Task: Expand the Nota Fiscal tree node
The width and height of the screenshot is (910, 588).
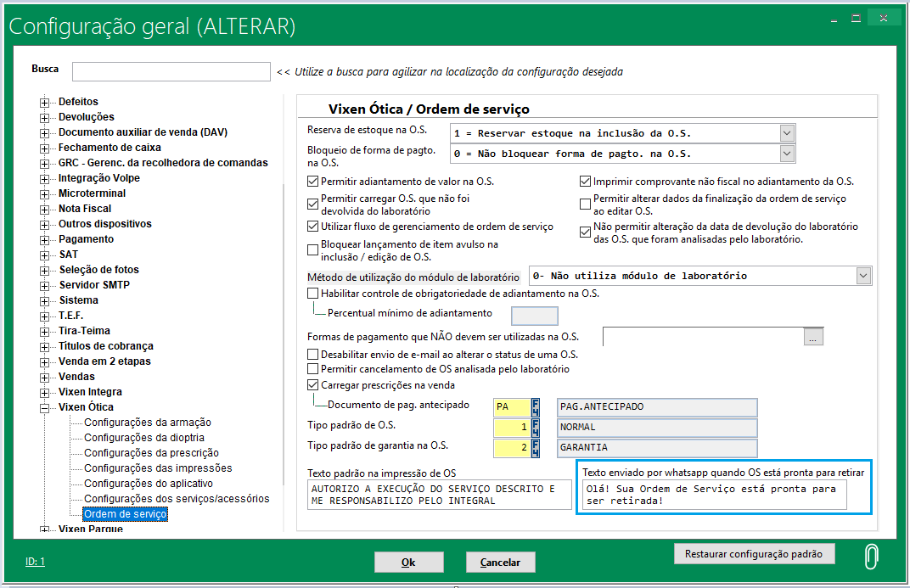Action: tap(43, 208)
